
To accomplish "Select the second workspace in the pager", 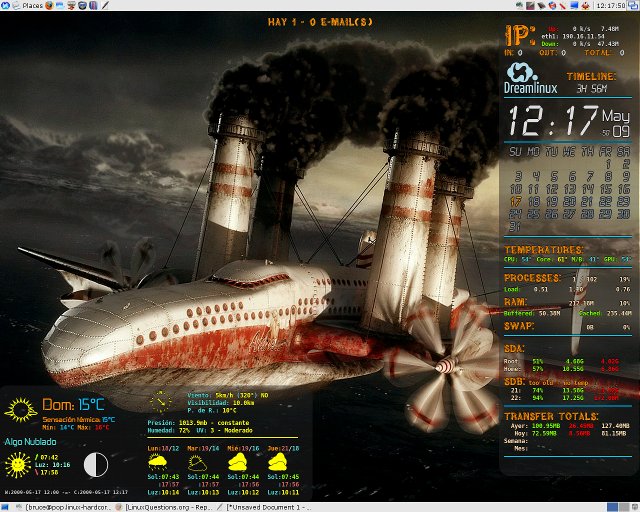I will point(623,508).
